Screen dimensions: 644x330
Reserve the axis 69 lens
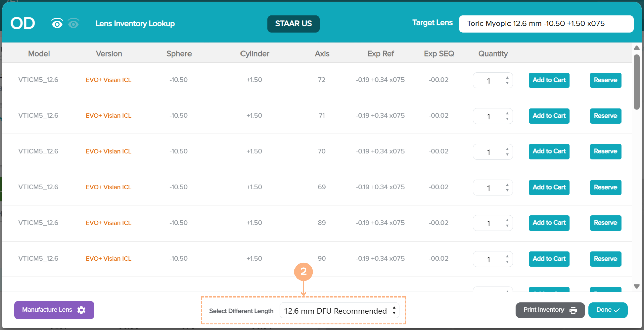[605, 187]
